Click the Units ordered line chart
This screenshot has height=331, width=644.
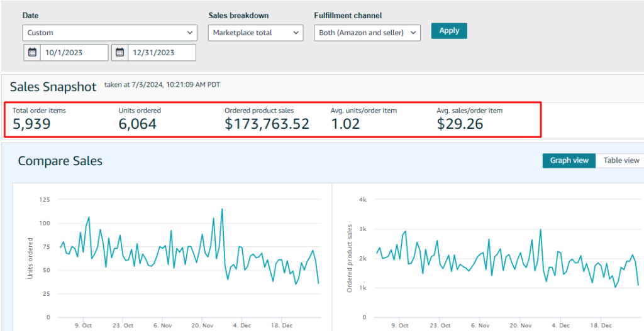189,258
